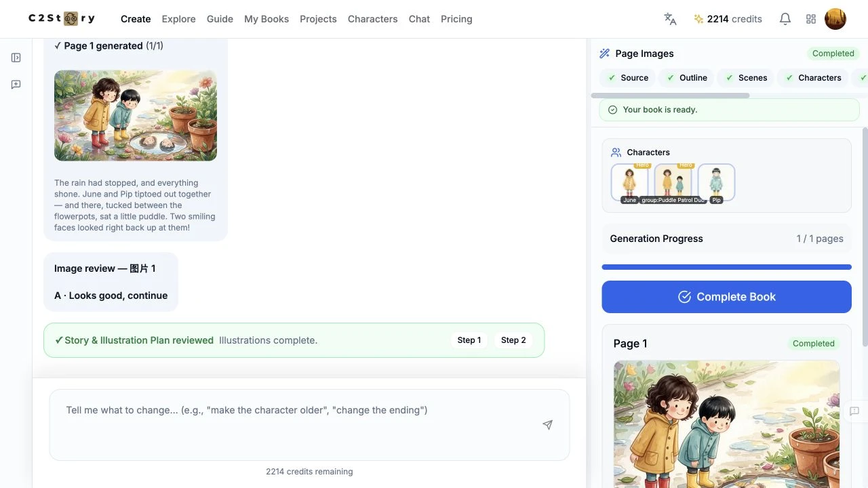Toggle the left sidebar panel icon
This screenshot has height=488, width=868.
point(16,58)
